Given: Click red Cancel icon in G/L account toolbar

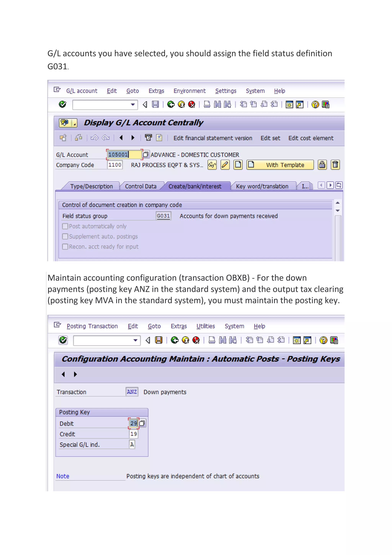Looking at the screenshot, I should pyautogui.click(x=192, y=104).
